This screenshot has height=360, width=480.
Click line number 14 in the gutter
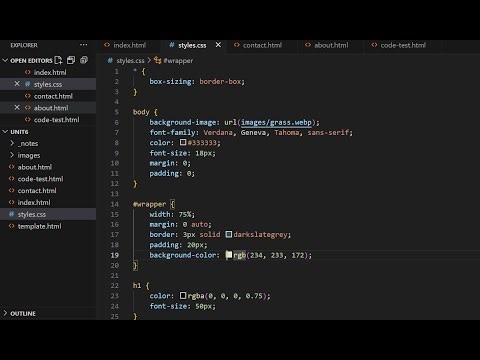(115, 204)
